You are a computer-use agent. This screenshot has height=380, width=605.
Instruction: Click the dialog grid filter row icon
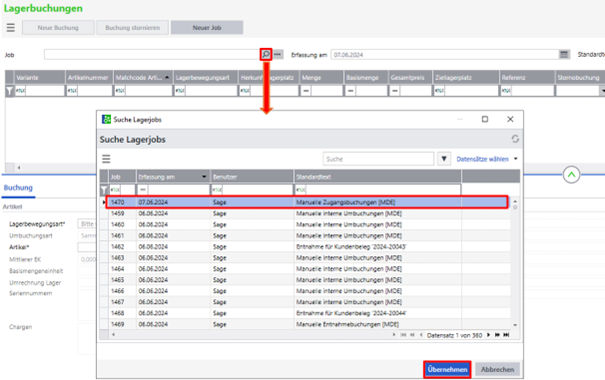click(x=104, y=190)
